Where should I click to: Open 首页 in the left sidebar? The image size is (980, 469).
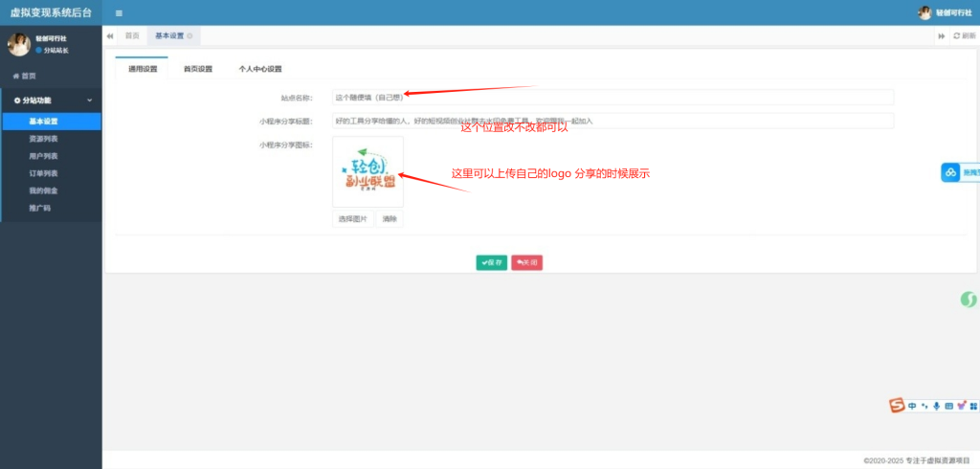pyautogui.click(x=24, y=76)
